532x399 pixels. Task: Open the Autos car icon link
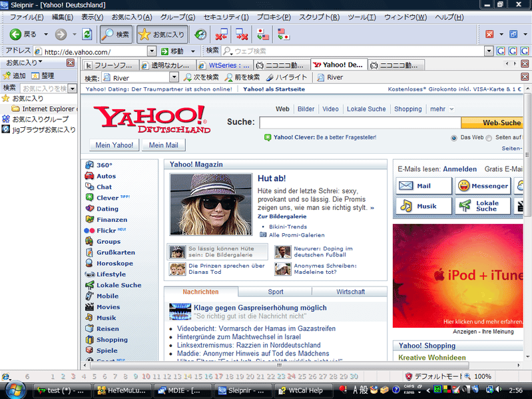pyautogui.click(x=89, y=176)
